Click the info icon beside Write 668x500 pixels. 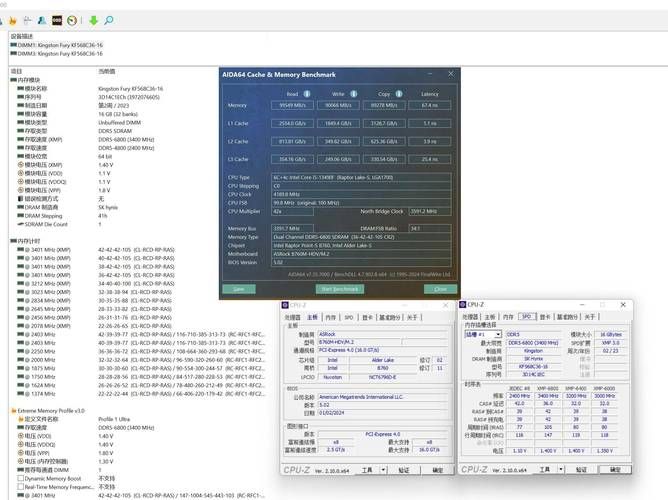point(354,94)
